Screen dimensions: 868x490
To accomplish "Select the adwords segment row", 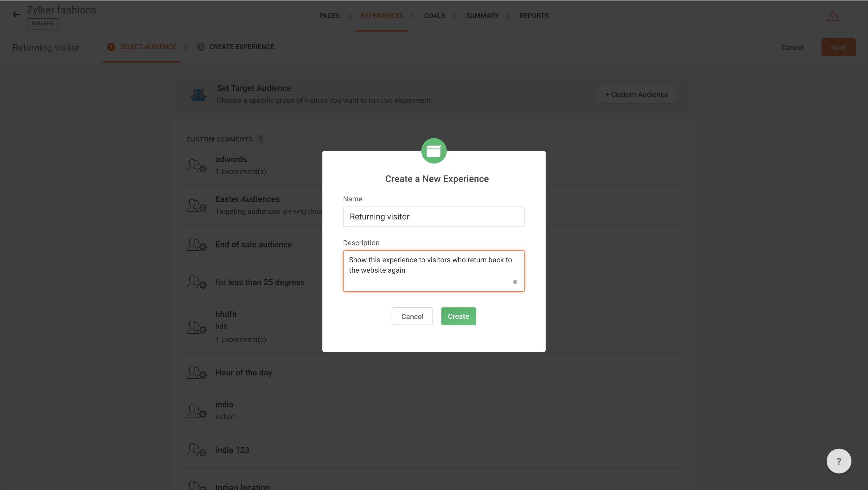I will (434, 165).
